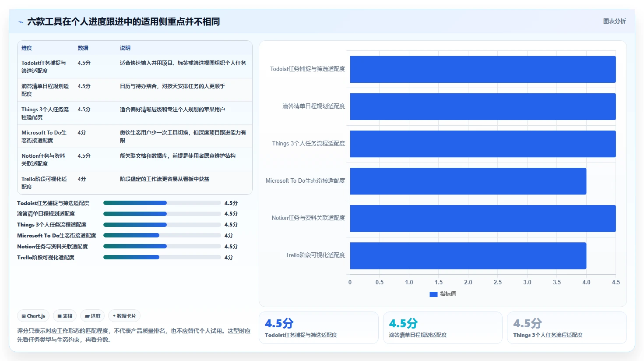The image size is (644, 361).
Task: Click table cell Things 3个人任务流程适配度
Action: (x=45, y=113)
